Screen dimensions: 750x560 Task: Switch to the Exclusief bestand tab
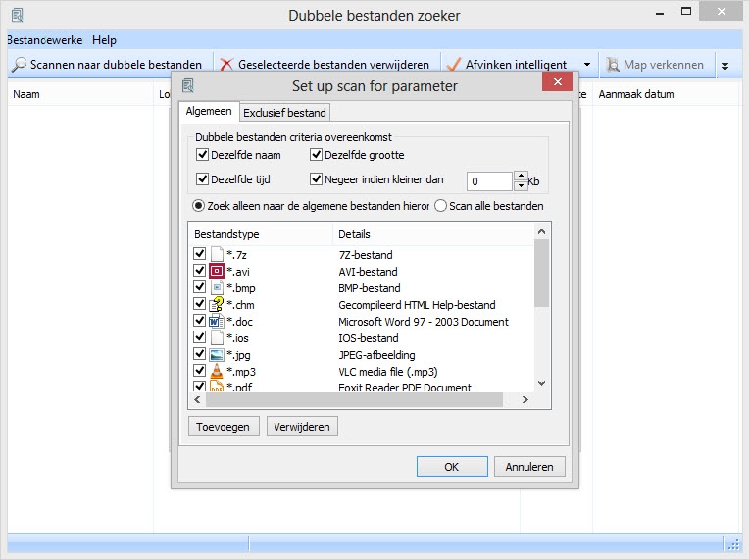(284, 113)
